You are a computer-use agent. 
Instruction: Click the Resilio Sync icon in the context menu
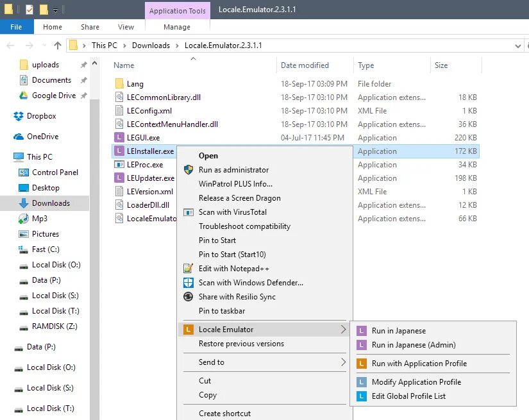(188, 297)
